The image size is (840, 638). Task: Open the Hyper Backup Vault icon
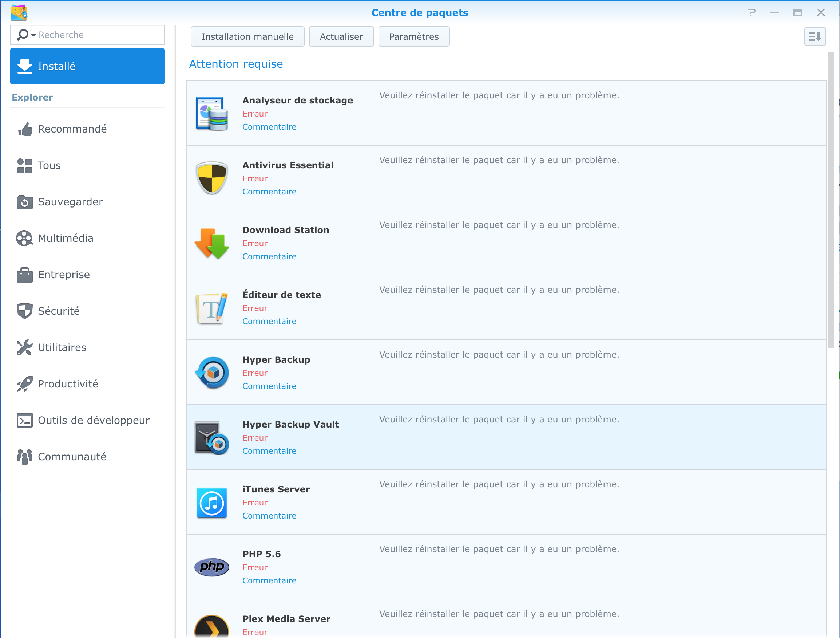coord(211,438)
